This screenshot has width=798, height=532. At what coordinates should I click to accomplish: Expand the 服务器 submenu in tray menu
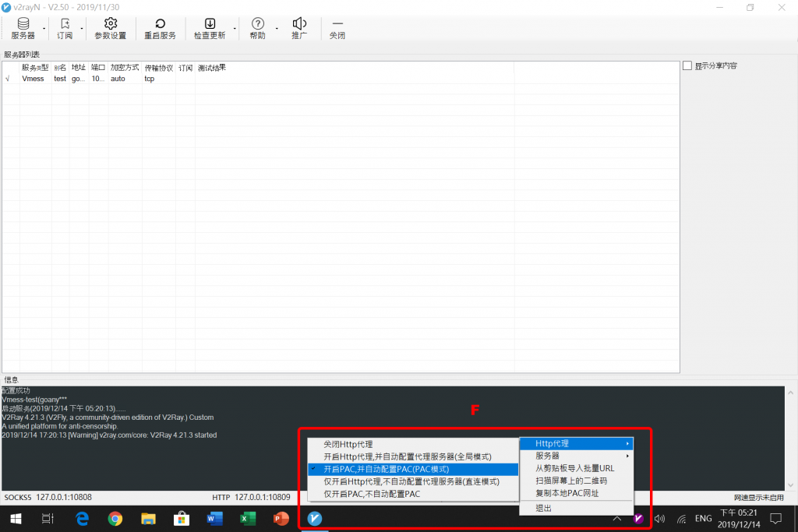tap(577, 456)
